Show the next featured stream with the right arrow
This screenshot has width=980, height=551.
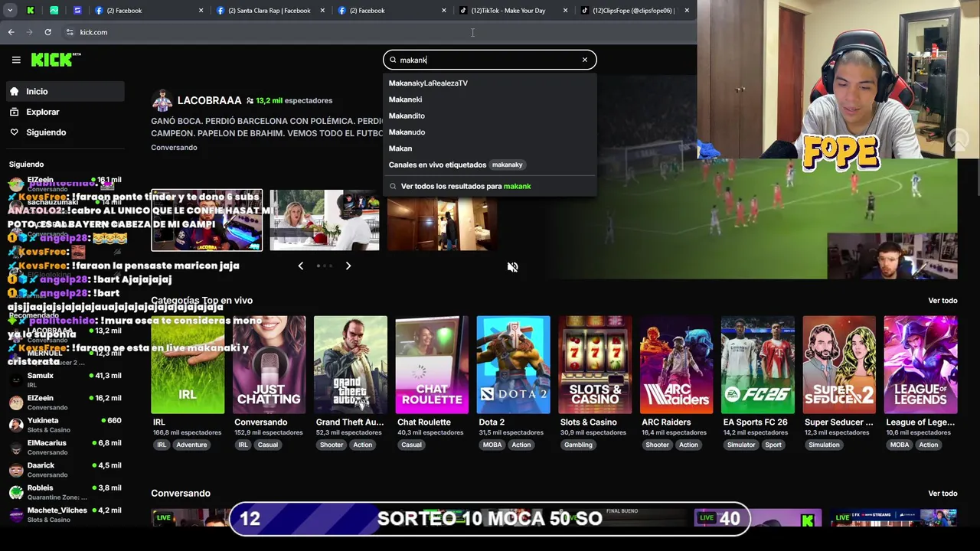(x=348, y=266)
